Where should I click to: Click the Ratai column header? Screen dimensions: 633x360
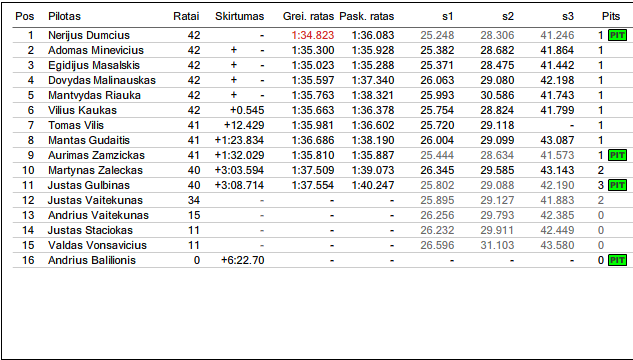coord(186,16)
